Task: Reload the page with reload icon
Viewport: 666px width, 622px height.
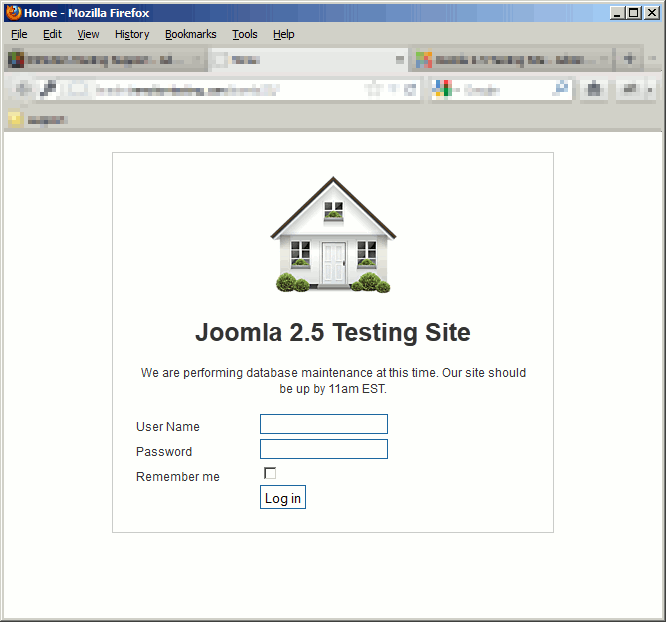Action: point(410,90)
